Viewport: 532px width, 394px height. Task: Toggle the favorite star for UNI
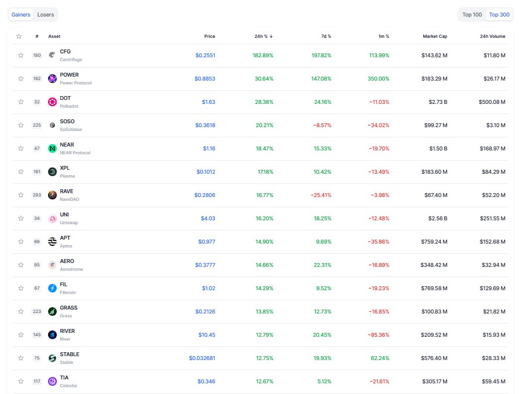click(x=20, y=218)
